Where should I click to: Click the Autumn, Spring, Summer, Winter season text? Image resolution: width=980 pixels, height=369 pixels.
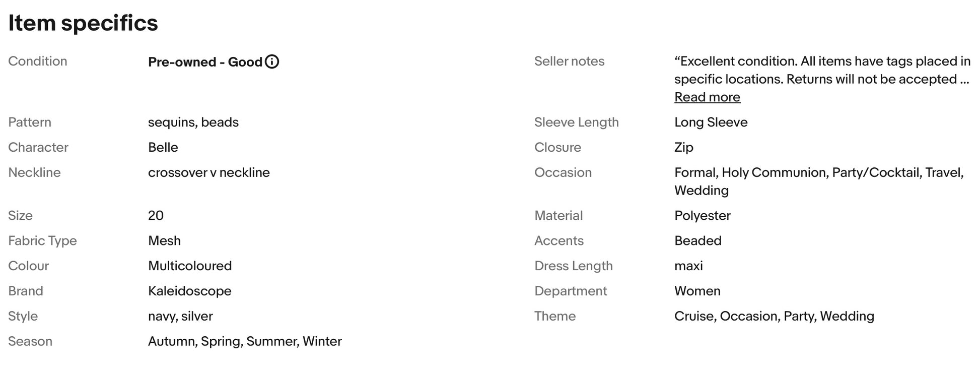245,341
